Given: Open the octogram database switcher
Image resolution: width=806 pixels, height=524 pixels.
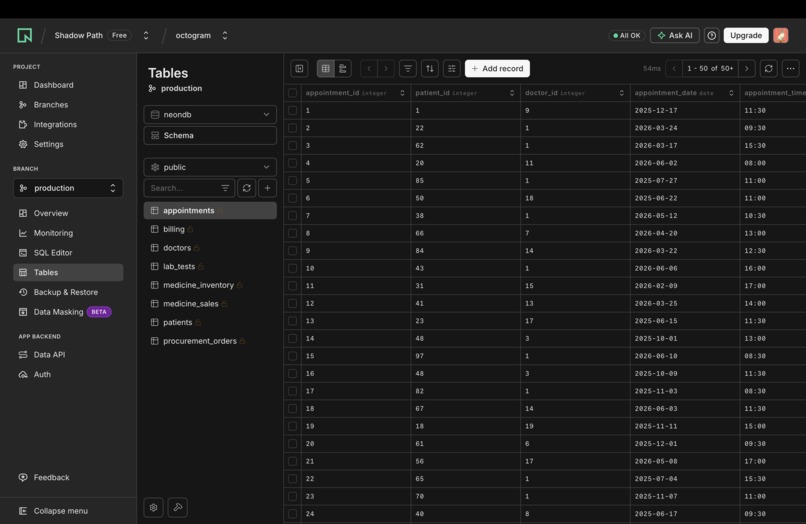Looking at the screenshot, I should (225, 35).
